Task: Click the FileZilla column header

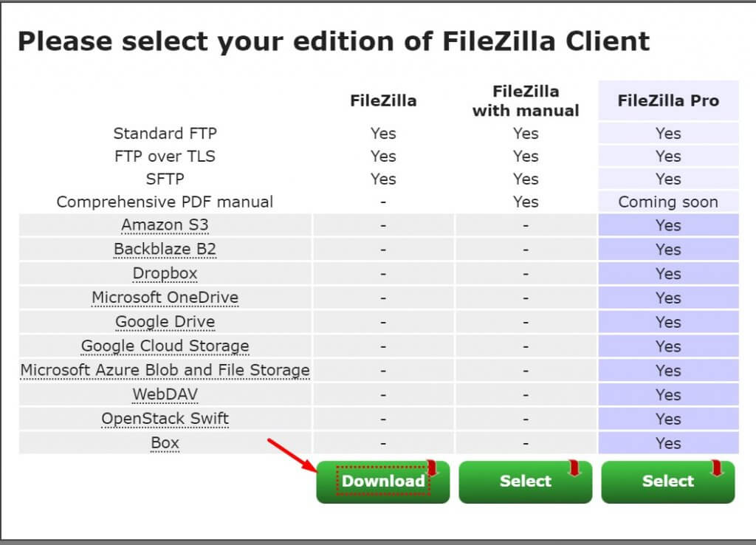Action: pos(383,101)
